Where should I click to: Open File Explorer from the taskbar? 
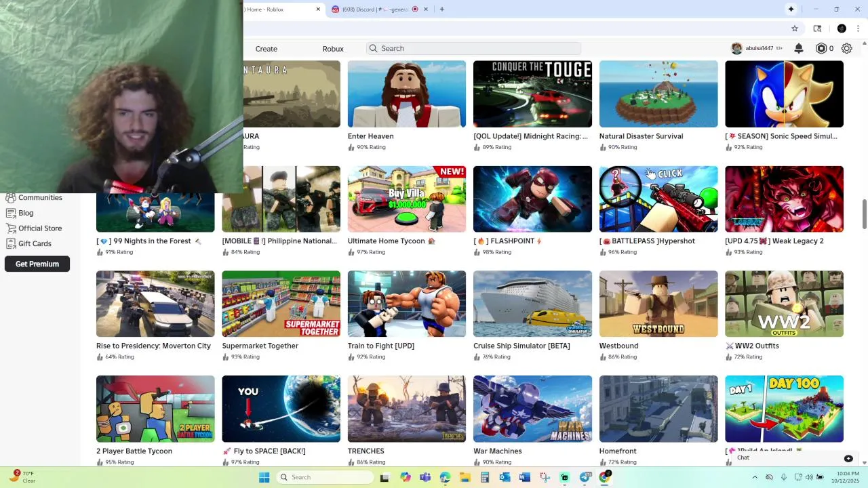point(465,477)
